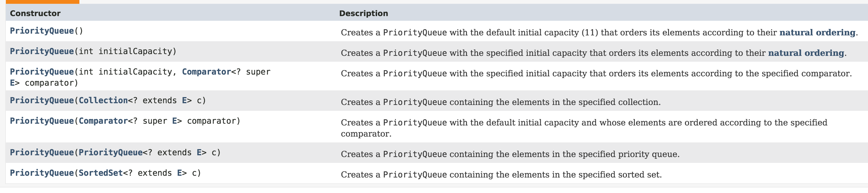Open PriorityQueue link for initialCapacity and comparator constructor
The height and width of the screenshot is (193, 868).
click(41, 72)
